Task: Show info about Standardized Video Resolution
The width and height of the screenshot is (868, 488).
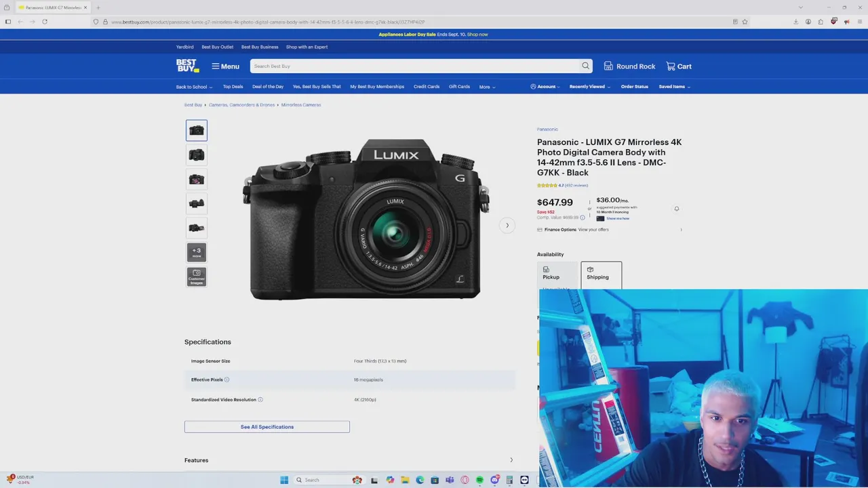Action: (260, 400)
